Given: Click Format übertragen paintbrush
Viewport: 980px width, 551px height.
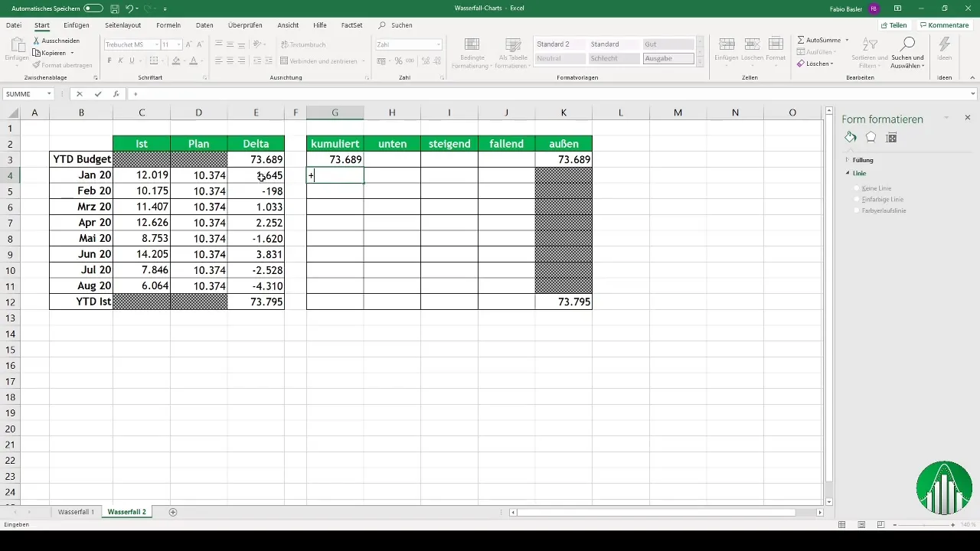Looking at the screenshot, I should coord(37,65).
